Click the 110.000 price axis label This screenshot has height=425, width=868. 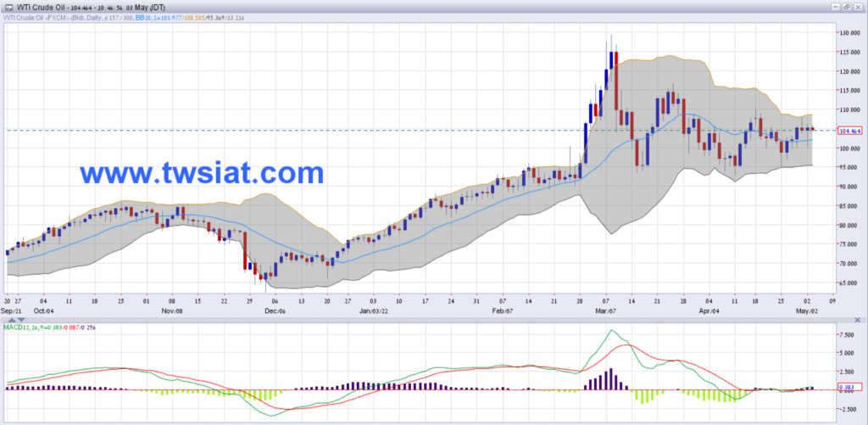[850, 110]
